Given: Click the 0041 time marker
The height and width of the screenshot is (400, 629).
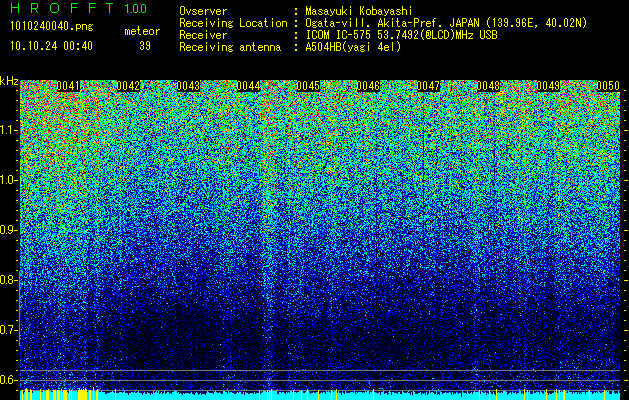Looking at the screenshot, I should point(68,86).
